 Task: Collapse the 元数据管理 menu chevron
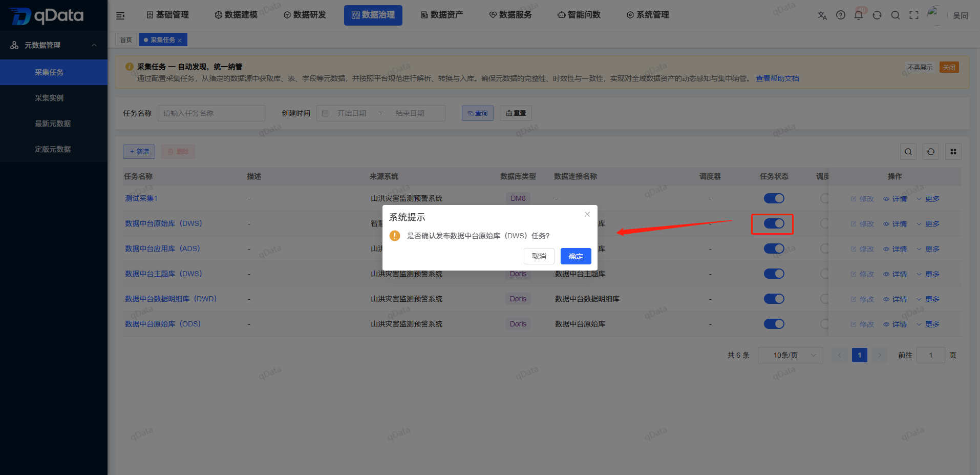pyautogui.click(x=94, y=45)
